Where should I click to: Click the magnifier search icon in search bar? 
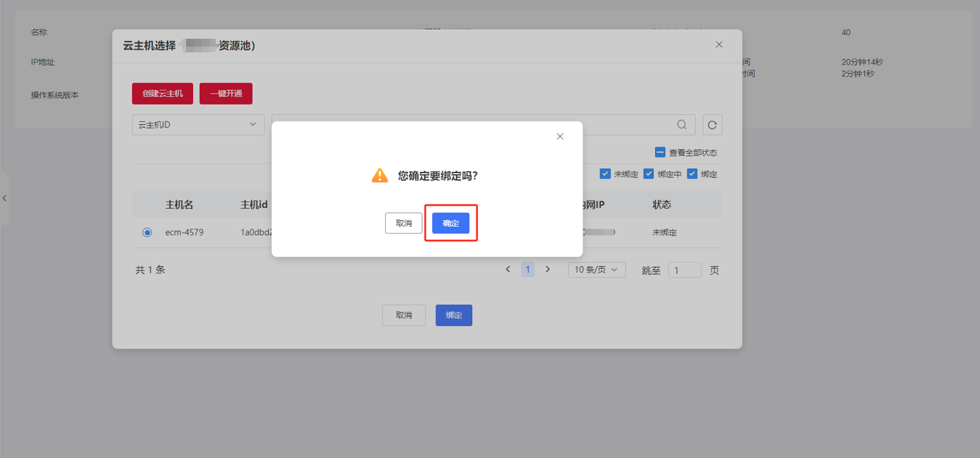(x=682, y=124)
